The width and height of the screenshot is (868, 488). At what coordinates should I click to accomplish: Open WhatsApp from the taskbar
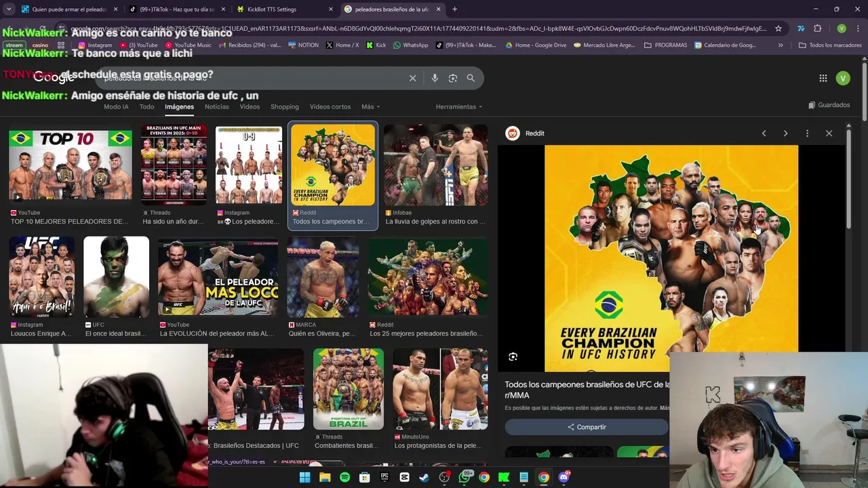coord(465,477)
